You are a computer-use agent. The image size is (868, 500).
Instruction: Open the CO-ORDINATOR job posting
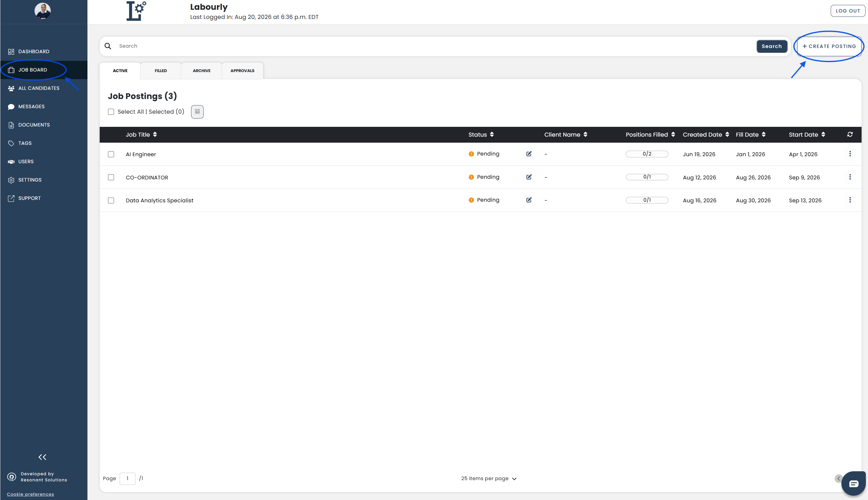(x=147, y=178)
